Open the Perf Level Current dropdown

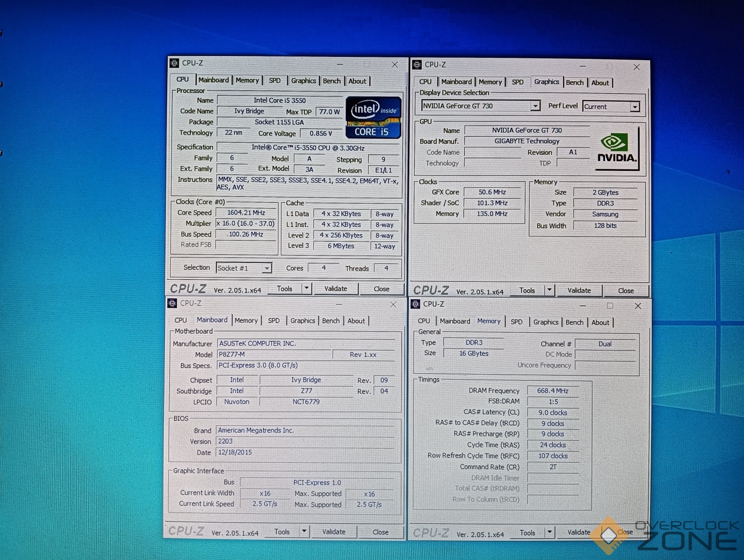tap(635, 107)
